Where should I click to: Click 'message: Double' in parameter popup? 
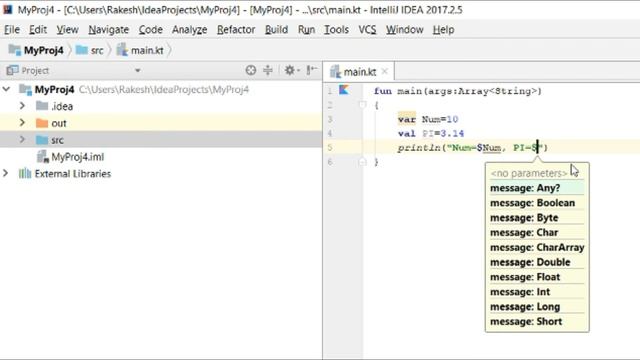click(530, 262)
